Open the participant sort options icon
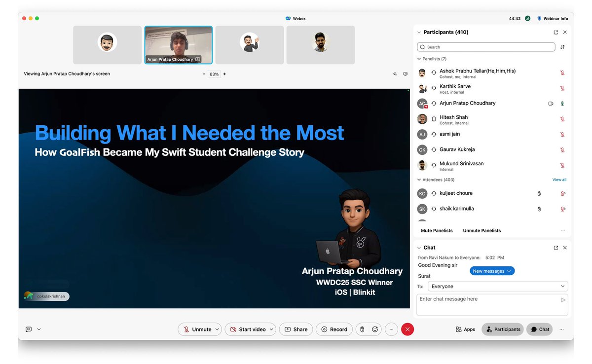Screen dimensions: 592x364 point(562,47)
